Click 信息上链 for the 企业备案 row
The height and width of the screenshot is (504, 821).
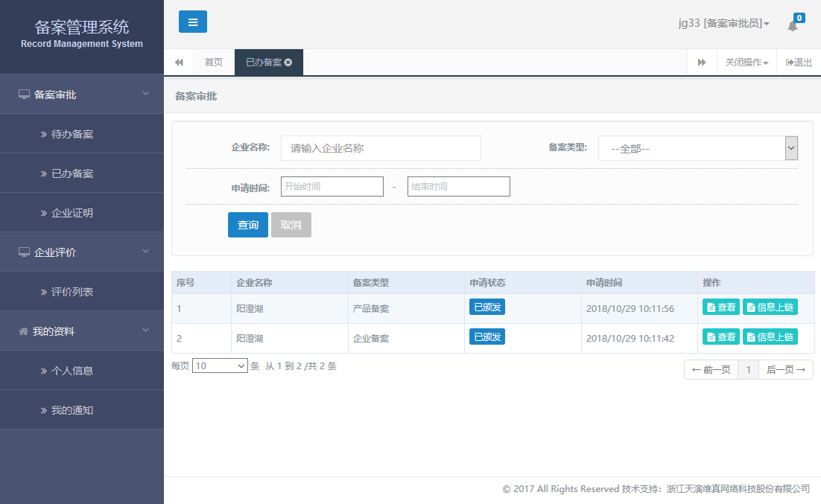[770, 337]
